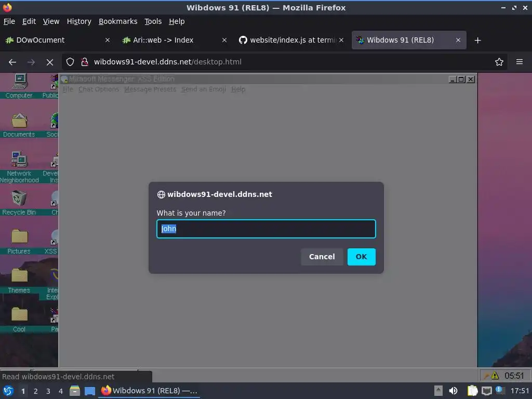
Task: Open the Recycle Bin desktop icon
Action: 19,203
